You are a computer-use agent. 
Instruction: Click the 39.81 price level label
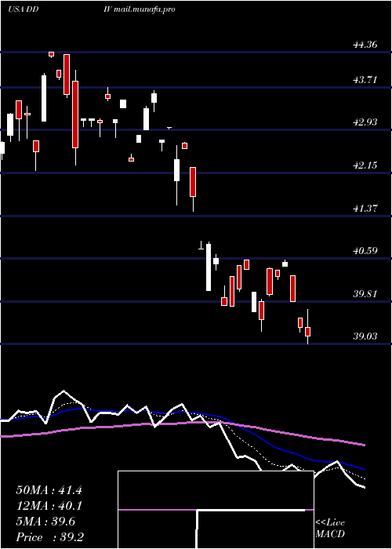tap(365, 293)
